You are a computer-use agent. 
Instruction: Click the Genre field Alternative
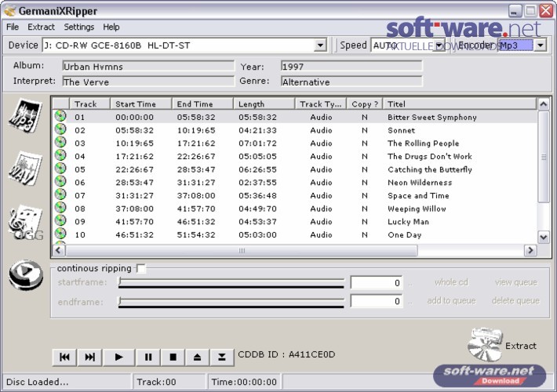pos(351,82)
